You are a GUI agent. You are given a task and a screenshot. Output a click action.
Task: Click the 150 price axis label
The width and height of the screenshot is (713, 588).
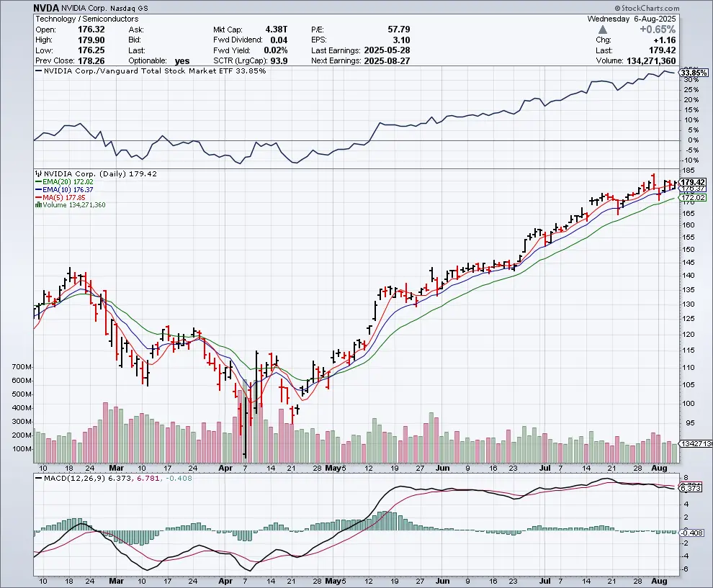pos(689,249)
